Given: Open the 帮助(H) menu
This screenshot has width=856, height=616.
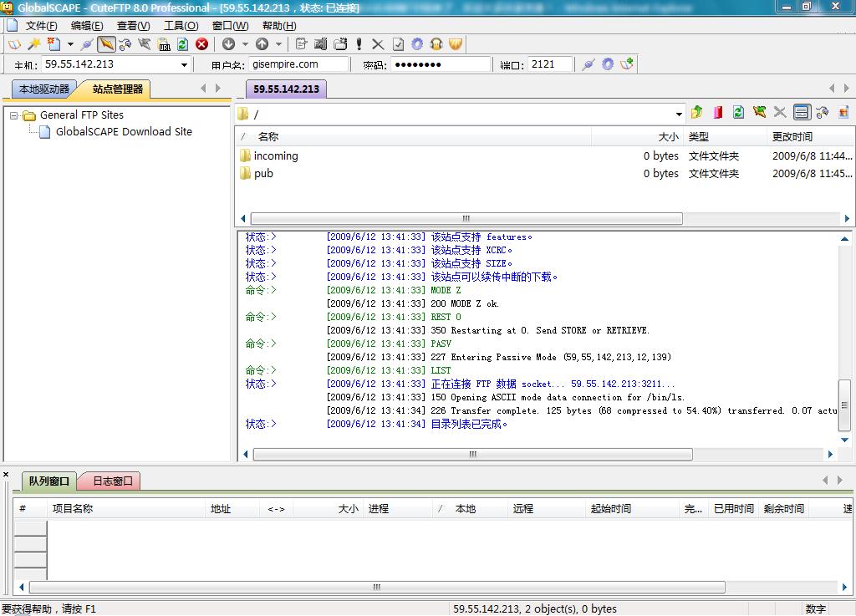Looking at the screenshot, I should pyautogui.click(x=279, y=26).
